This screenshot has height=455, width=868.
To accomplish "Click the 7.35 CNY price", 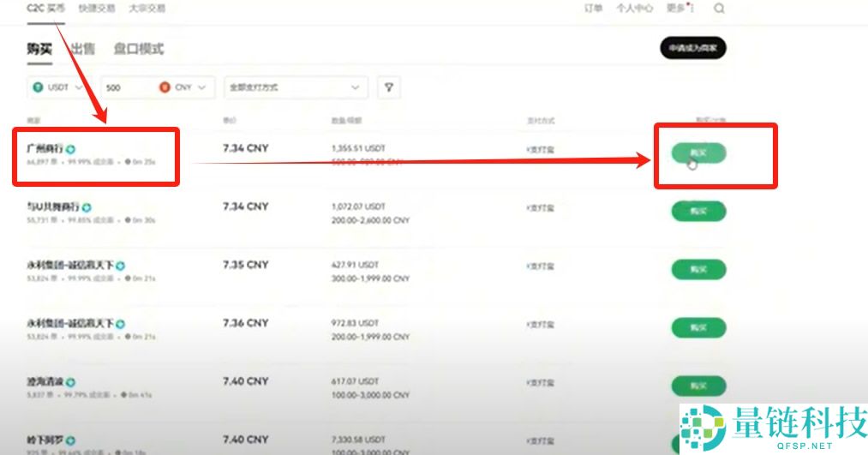I will coord(246,265).
